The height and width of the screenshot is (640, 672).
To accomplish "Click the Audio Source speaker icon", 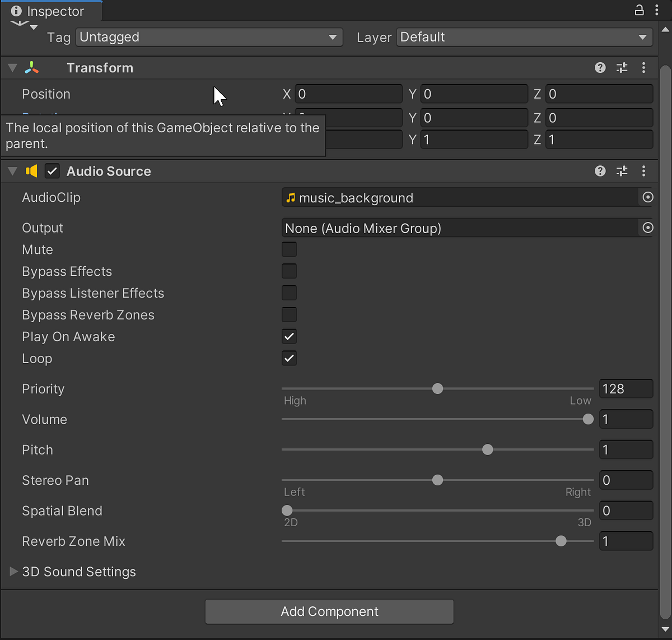I will coord(31,171).
